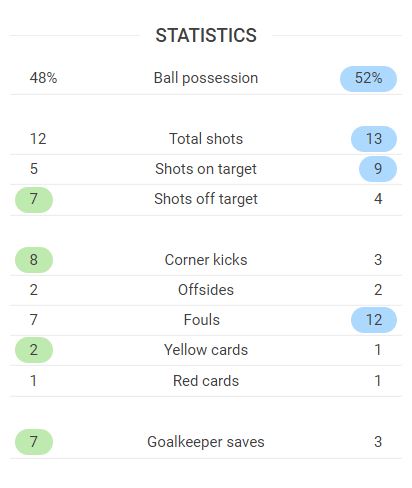
Task: Select the green 8 corner kicks badge
Action: (34, 260)
